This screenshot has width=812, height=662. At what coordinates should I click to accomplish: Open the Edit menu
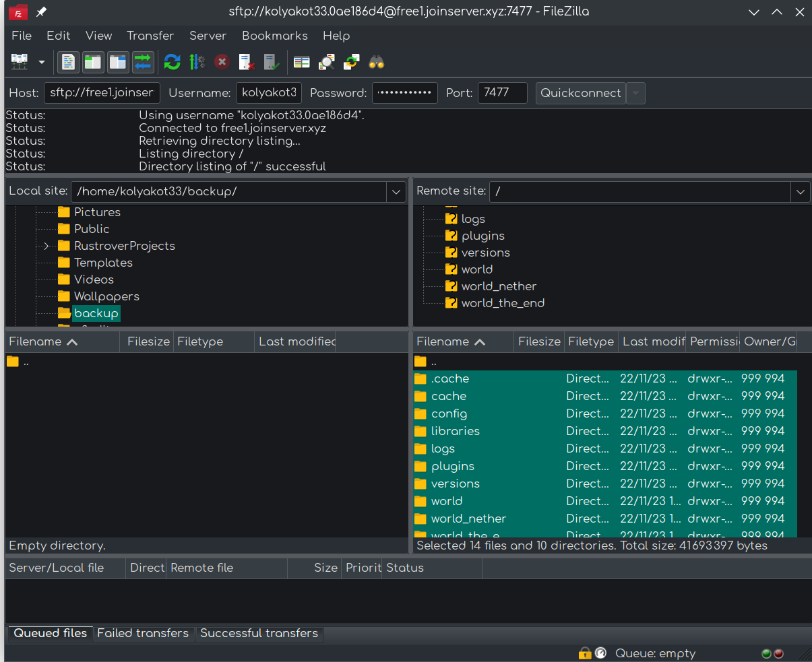[x=59, y=36]
